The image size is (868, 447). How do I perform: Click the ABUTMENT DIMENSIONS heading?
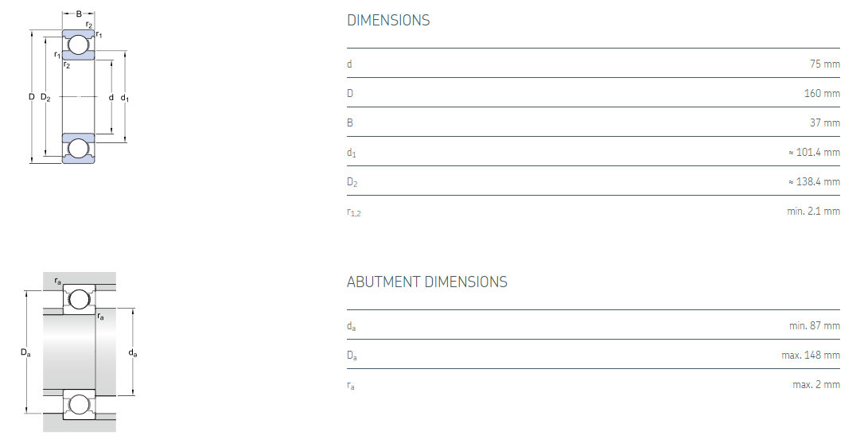click(x=426, y=282)
